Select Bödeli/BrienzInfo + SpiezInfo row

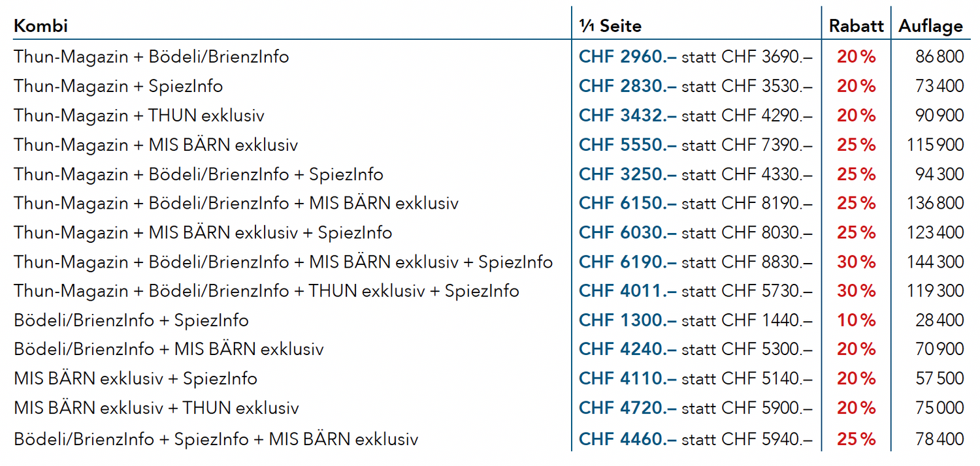[x=489, y=320]
